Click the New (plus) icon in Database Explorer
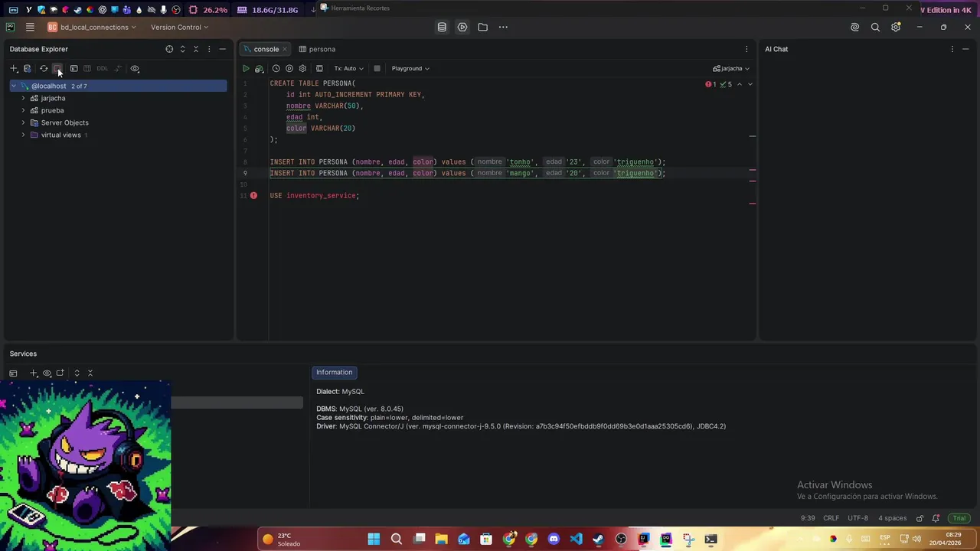 (x=14, y=69)
